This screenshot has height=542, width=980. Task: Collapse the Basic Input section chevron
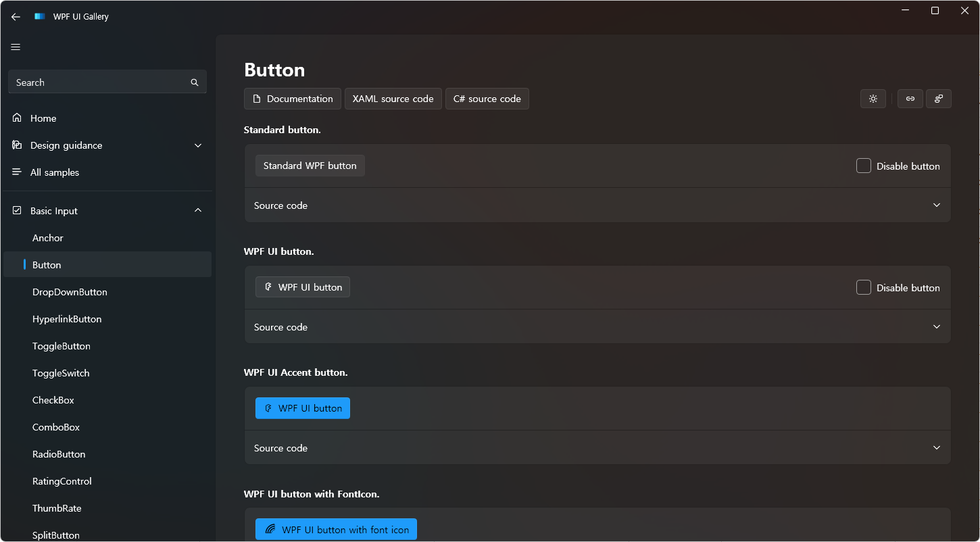[198, 211]
